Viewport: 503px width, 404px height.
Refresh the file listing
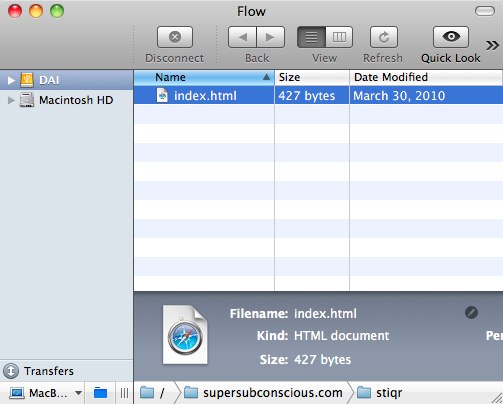(x=384, y=37)
